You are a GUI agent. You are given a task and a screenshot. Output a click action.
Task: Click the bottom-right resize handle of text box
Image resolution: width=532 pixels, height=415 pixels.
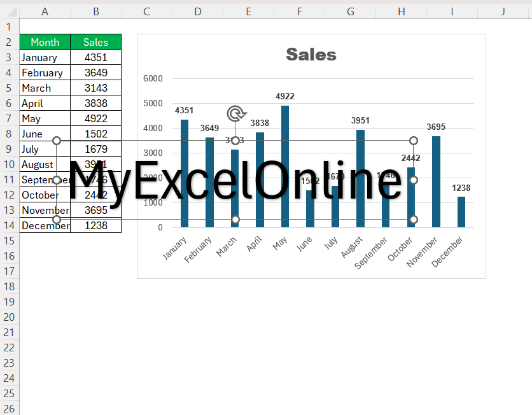coord(413,220)
